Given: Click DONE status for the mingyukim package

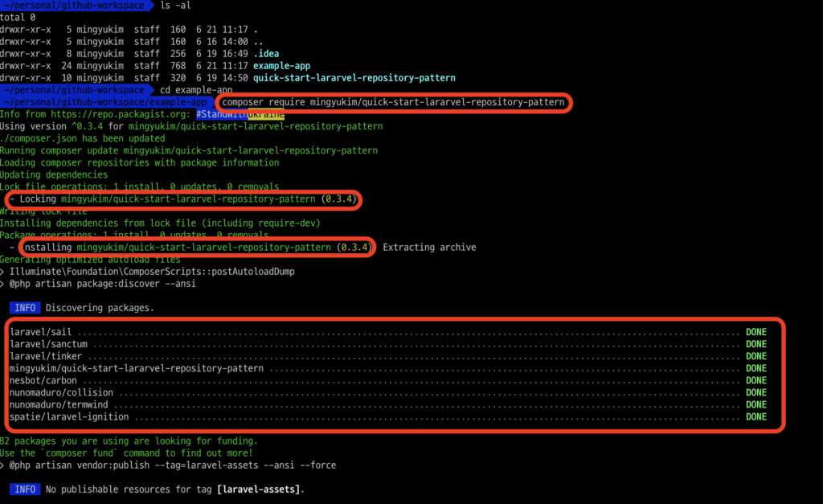Looking at the screenshot, I should [756, 368].
